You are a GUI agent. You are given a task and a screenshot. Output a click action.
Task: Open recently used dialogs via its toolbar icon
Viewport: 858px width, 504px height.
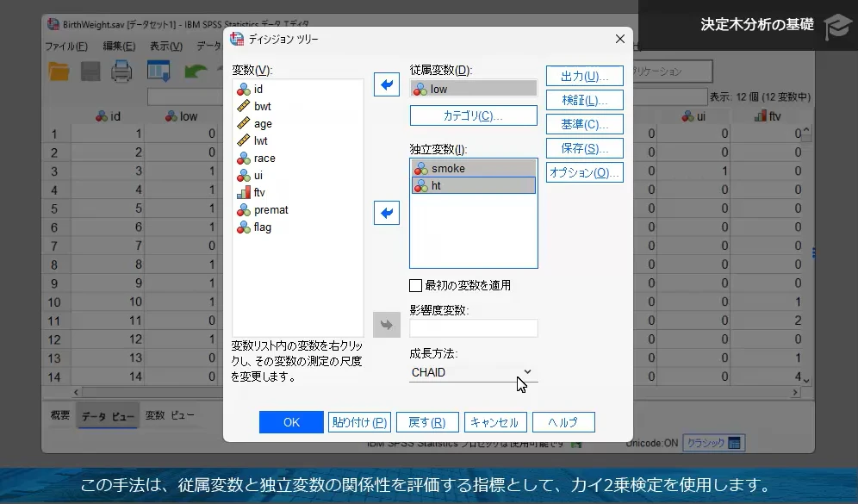158,72
